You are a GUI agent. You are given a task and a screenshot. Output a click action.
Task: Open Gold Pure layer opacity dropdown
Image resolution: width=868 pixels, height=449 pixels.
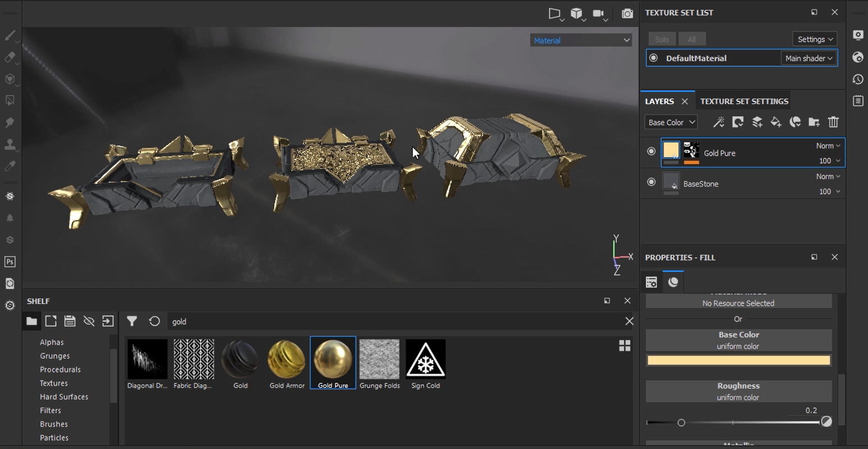click(x=830, y=161)
